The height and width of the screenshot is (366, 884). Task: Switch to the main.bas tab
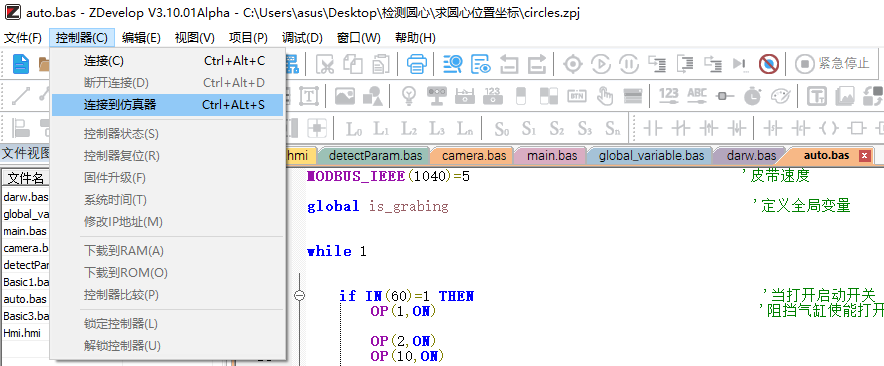tap(551, 155)
